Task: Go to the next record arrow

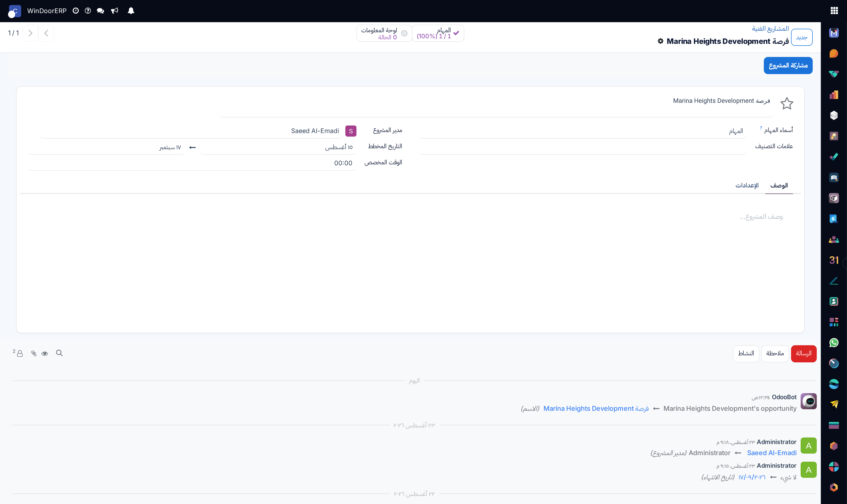Action: [30, 33]
